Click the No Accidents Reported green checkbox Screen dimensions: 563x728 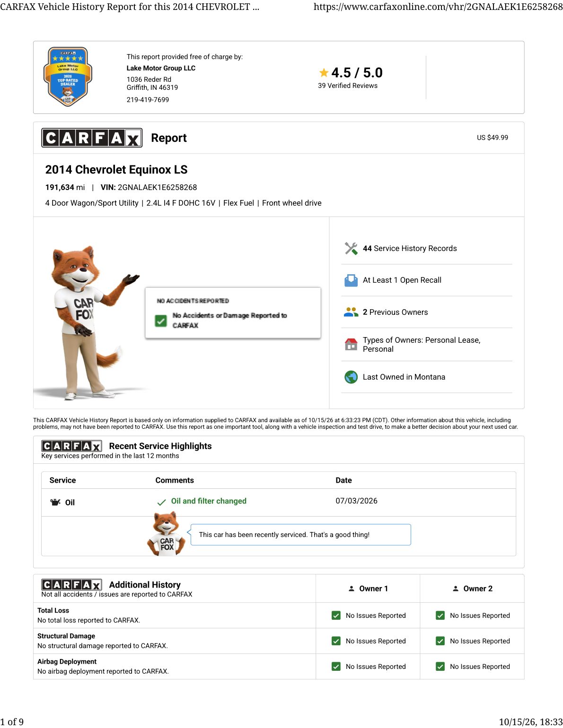click(161, 321)
